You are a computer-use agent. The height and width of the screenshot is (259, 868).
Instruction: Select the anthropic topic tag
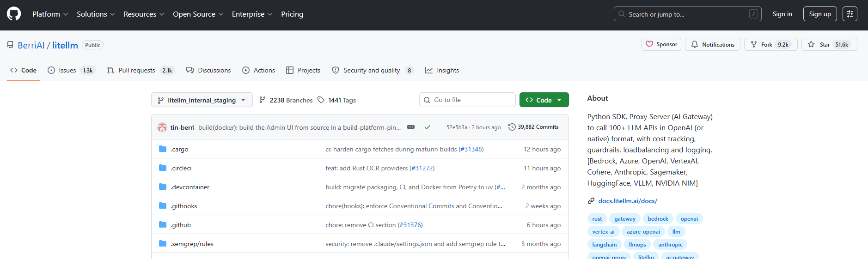point(670,245)
